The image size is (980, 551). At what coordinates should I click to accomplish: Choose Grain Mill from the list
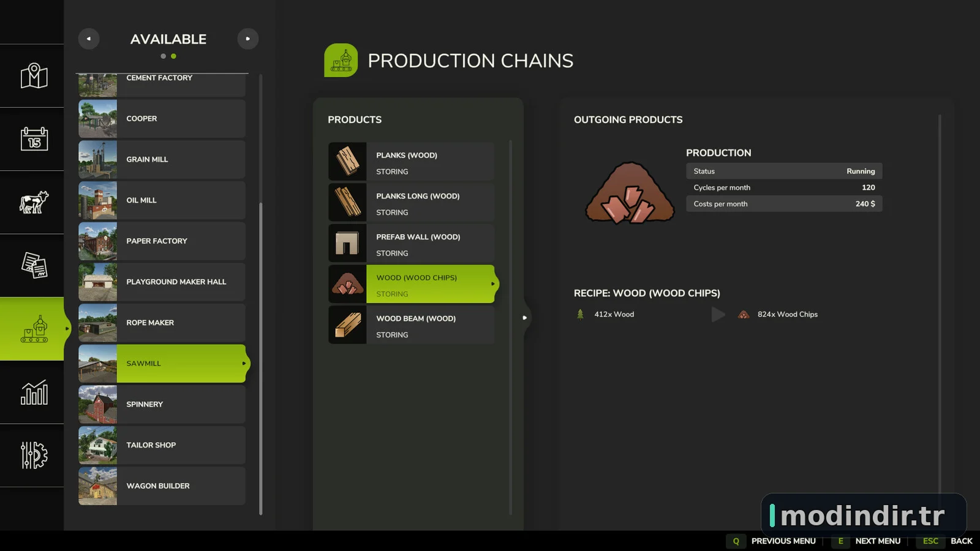click(x=162, y=160)
